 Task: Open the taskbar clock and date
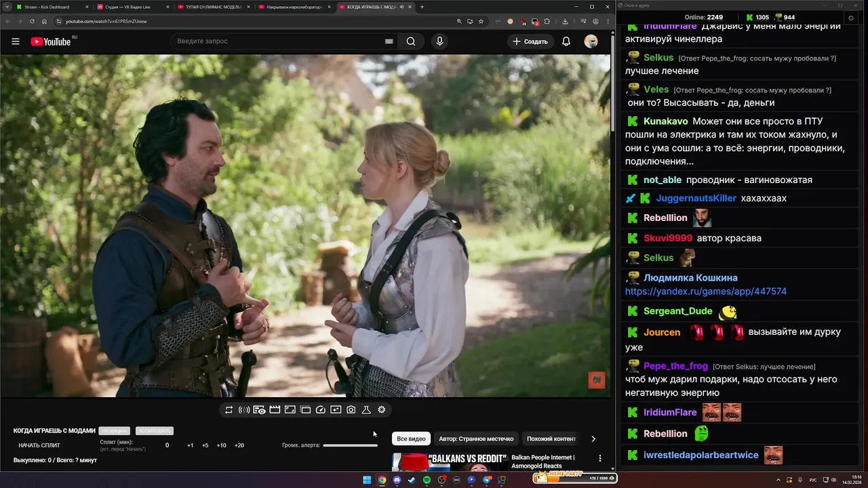click(852, 480)
